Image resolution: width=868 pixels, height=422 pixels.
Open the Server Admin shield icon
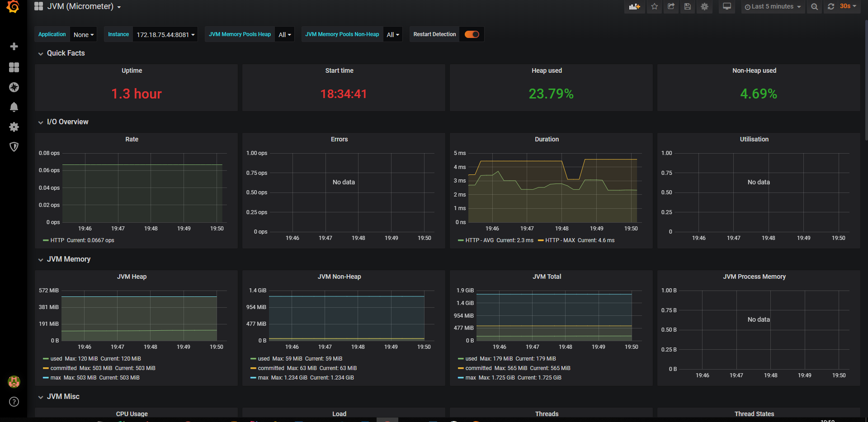click(x=14, y=147)
